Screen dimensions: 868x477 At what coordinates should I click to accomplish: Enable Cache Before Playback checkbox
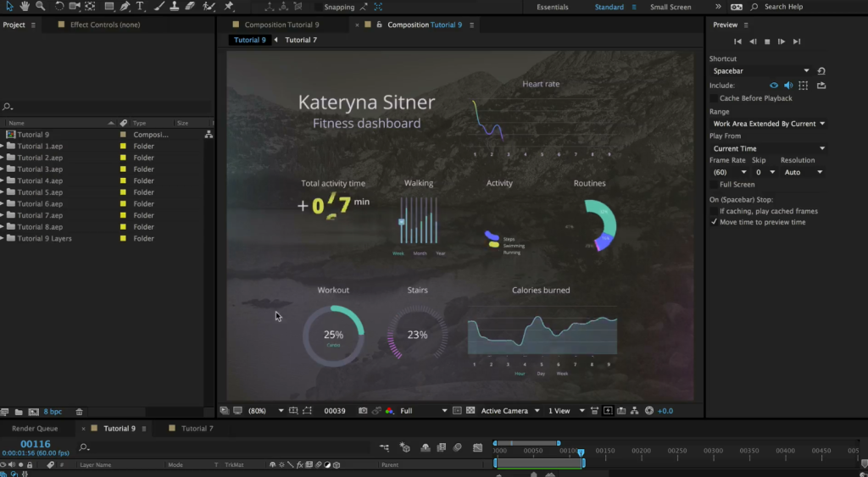click(714, 98)
